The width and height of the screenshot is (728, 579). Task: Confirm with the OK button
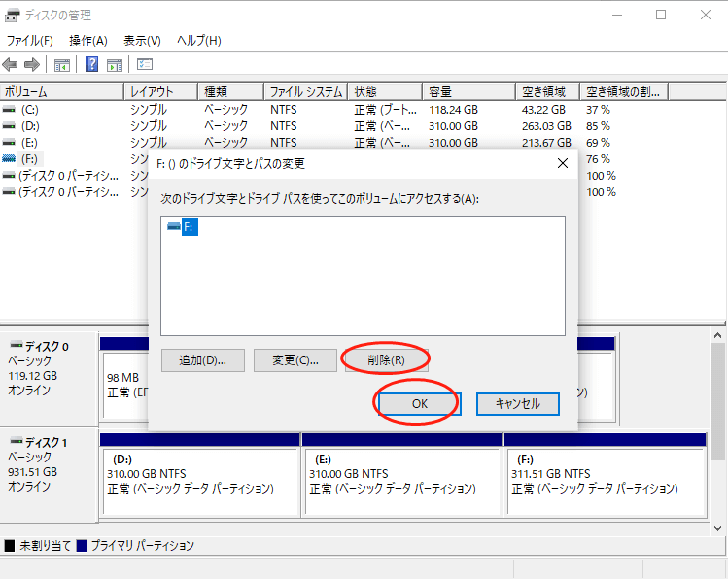[419, 404]
